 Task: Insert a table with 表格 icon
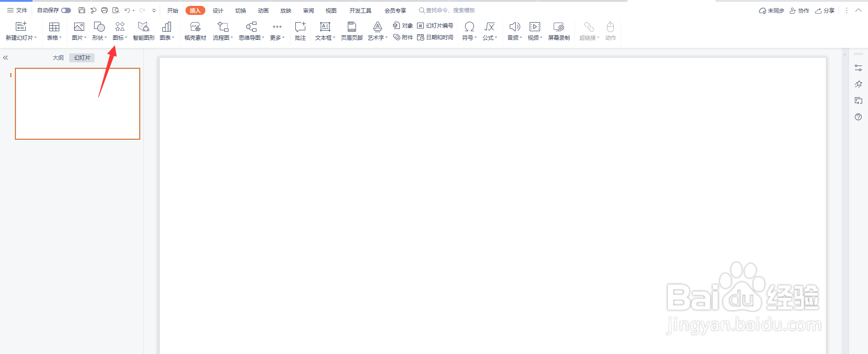[54, 27]
